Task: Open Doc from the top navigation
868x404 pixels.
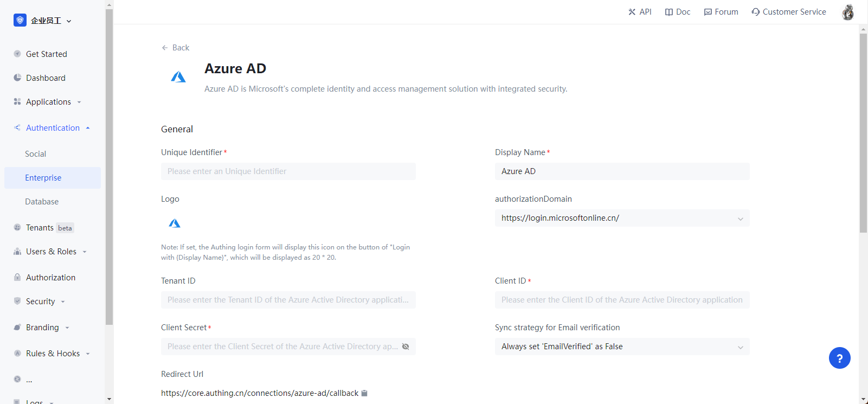Action: (x=678, y=12)
